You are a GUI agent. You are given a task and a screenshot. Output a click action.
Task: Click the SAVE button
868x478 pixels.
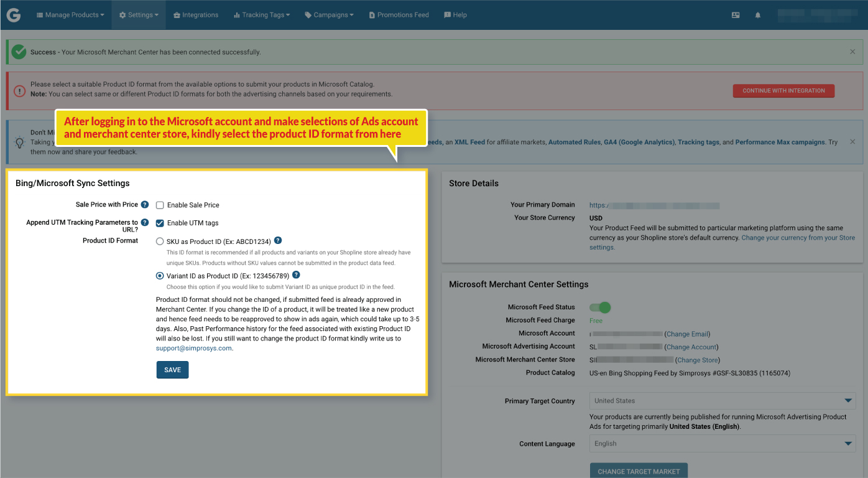pyautogui.click(x=172, y=370)
